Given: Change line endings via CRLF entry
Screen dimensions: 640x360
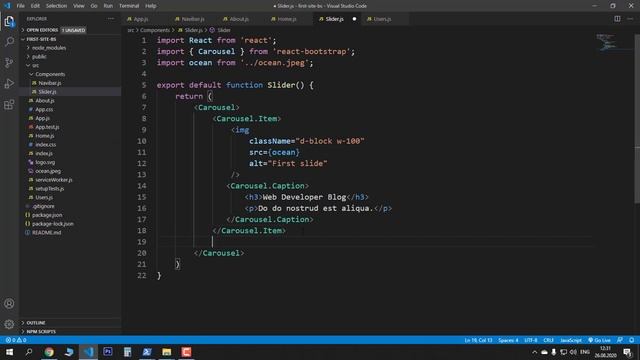Looking at the screenshot, I should [x=548, y=340].
